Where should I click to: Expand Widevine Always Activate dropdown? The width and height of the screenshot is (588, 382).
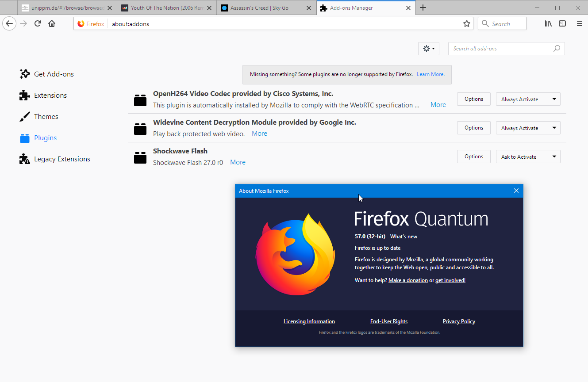tap(528, 128)
